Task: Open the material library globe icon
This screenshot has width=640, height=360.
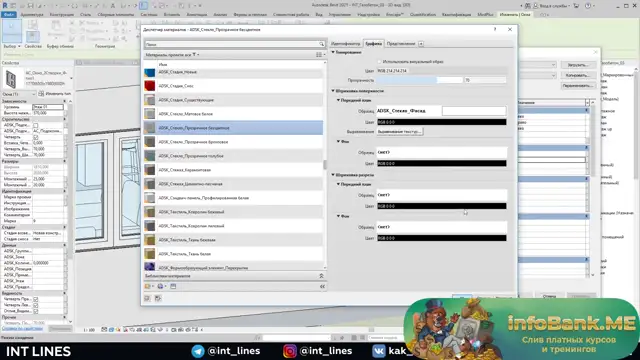Action: tap(160, 286)
